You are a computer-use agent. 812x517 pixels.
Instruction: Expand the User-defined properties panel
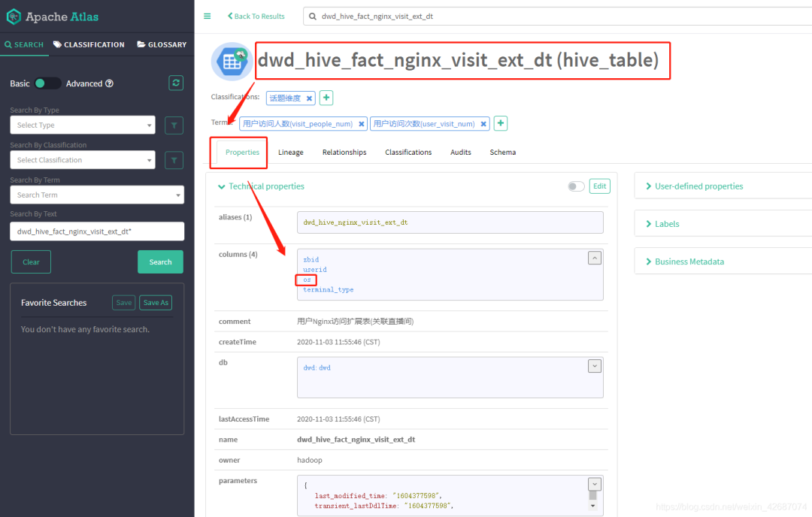pos(694,186)
